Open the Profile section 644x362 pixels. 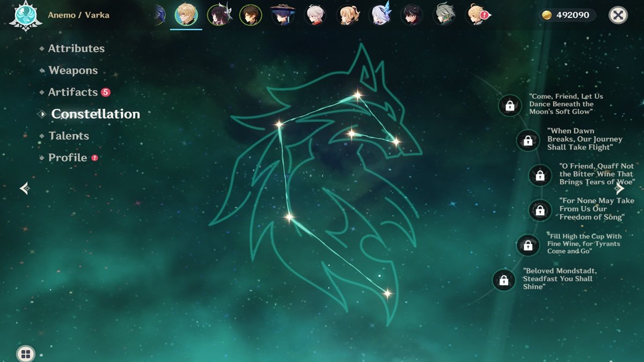click(x=67, y=157)
